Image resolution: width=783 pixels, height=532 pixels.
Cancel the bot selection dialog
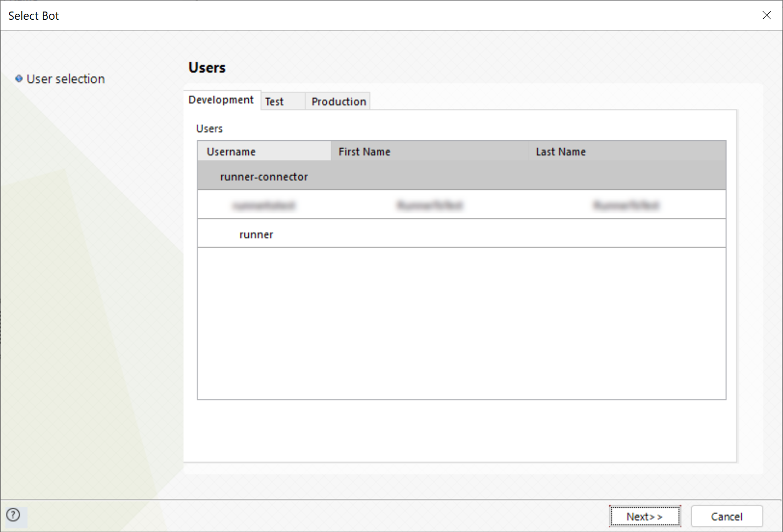click(x=727, y=517)
